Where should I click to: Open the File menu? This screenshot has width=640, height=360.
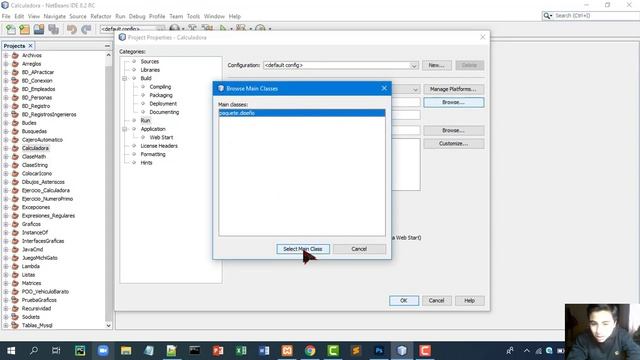[x=6, y=16]
